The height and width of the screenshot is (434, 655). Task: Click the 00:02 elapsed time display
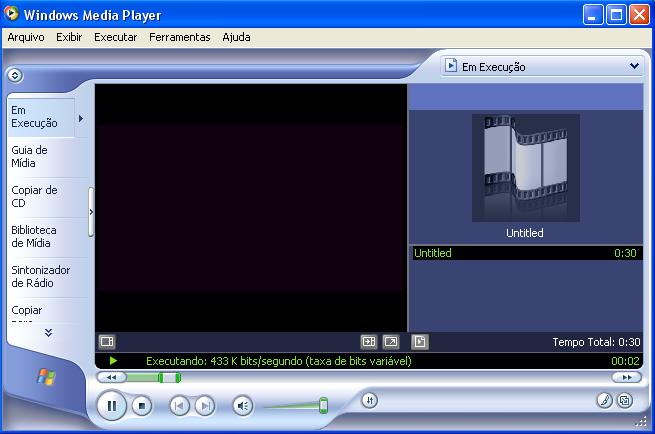625,361
